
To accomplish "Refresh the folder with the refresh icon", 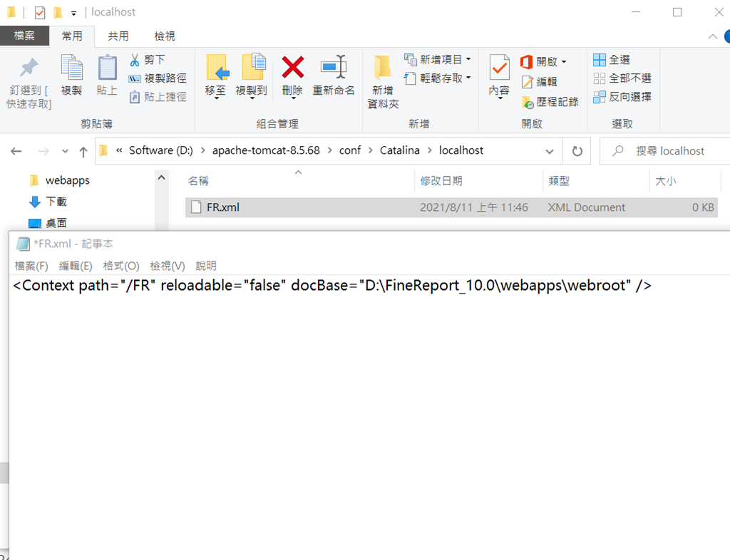I will pos(577,150).
